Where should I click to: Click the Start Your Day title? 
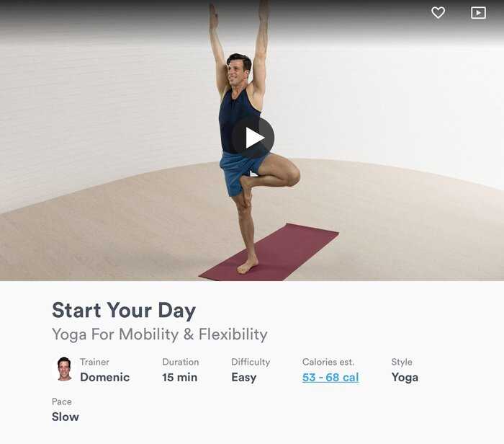[124, 311]
